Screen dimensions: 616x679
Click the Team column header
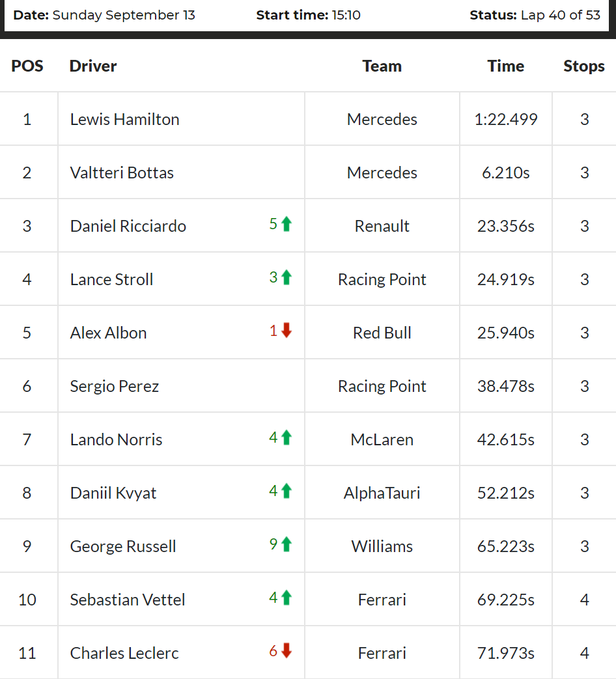pyautogui.click(x=382, y=66)
